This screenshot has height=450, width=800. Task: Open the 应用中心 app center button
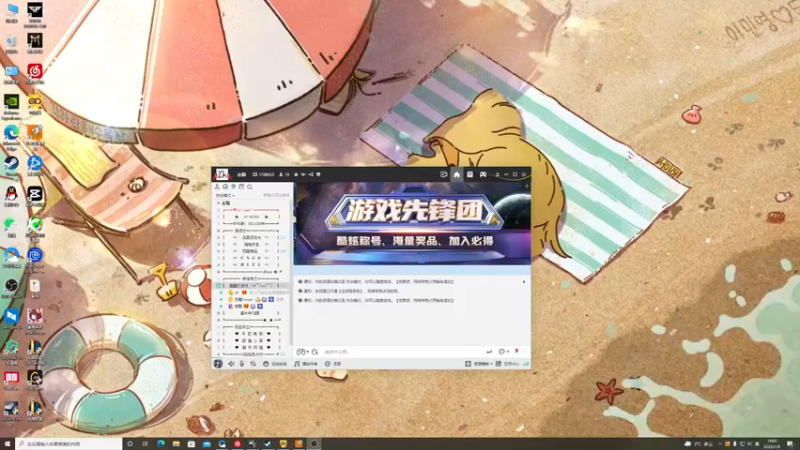pos(508,364)
